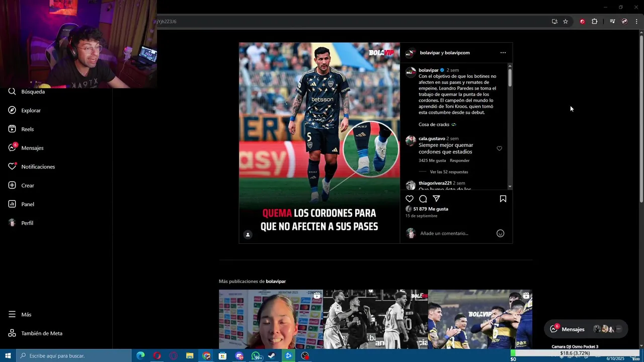Click the taskbar search box
The image size is (644, 362).
point(73,355)
